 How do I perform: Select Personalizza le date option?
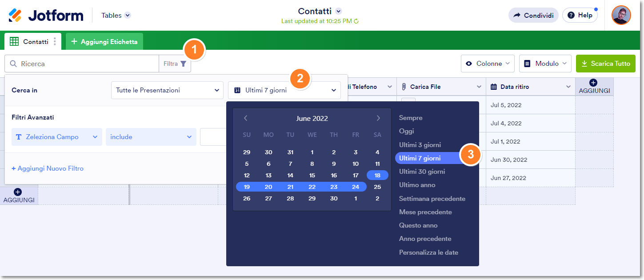(428, 252)
